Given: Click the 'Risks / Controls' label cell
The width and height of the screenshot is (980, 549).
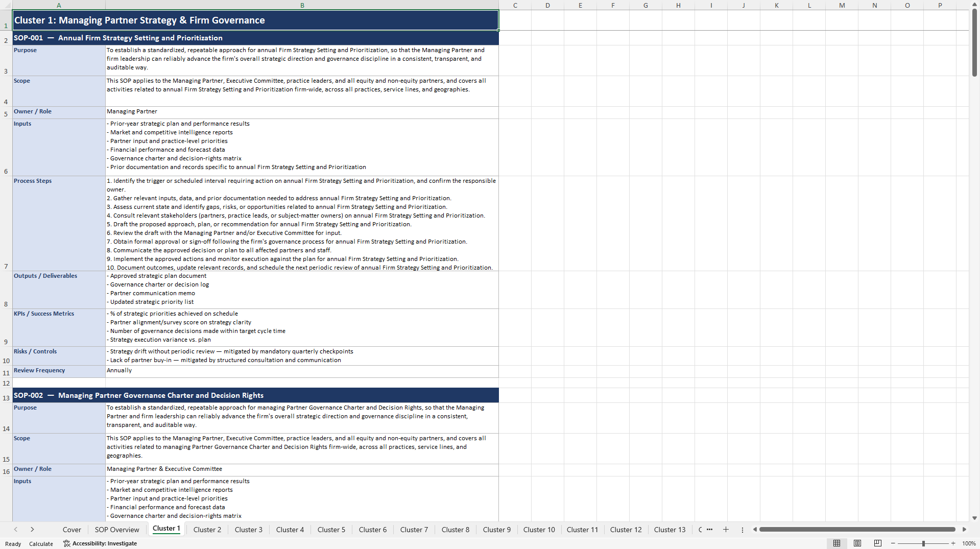Looking at the screenshot, I should (59, 356).
